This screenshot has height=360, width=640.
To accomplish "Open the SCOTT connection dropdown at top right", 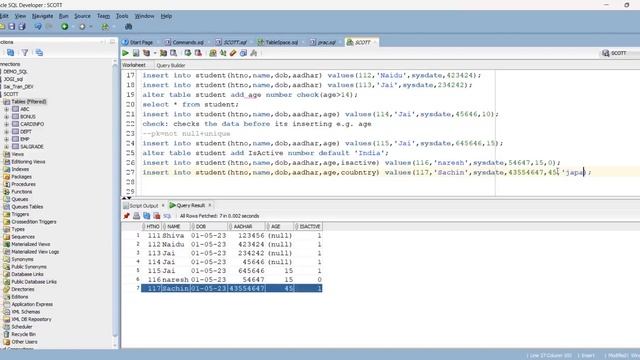I will (x=619, y=53).
